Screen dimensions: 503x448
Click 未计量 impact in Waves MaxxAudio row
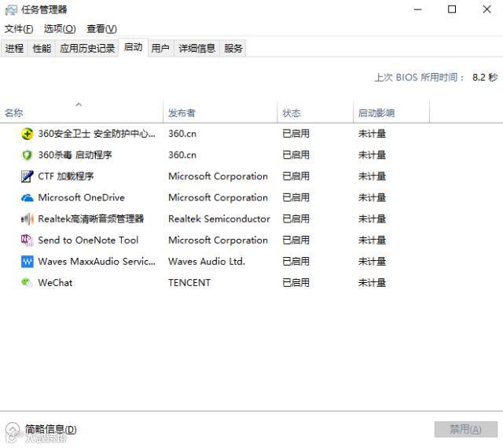(372, 262)
